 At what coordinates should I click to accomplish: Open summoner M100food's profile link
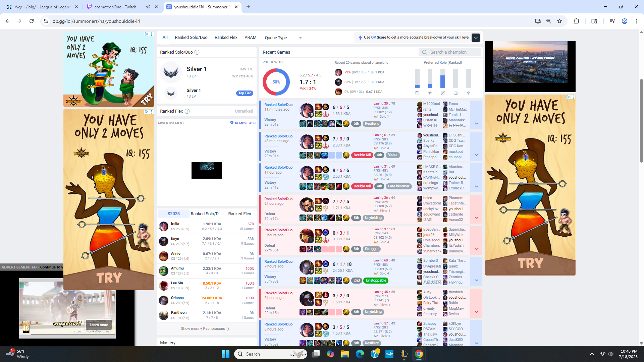pos(431,104)
